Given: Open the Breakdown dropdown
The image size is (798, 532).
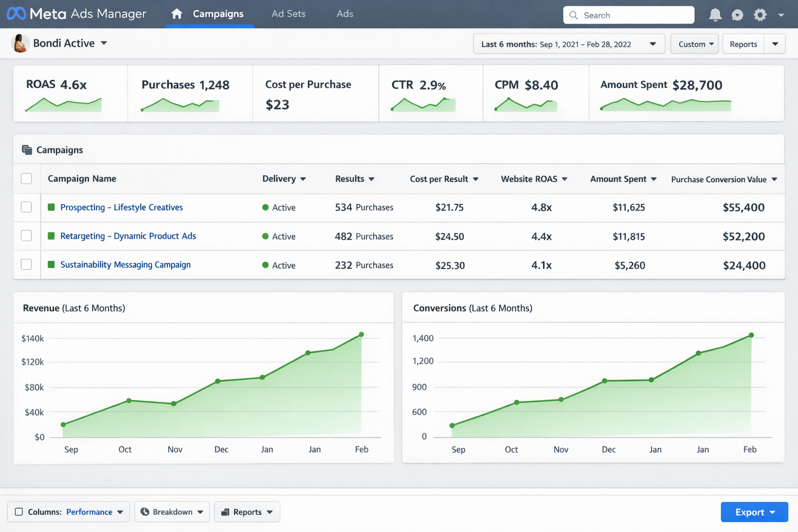Looking at the screenshot, I should (172, 512).
